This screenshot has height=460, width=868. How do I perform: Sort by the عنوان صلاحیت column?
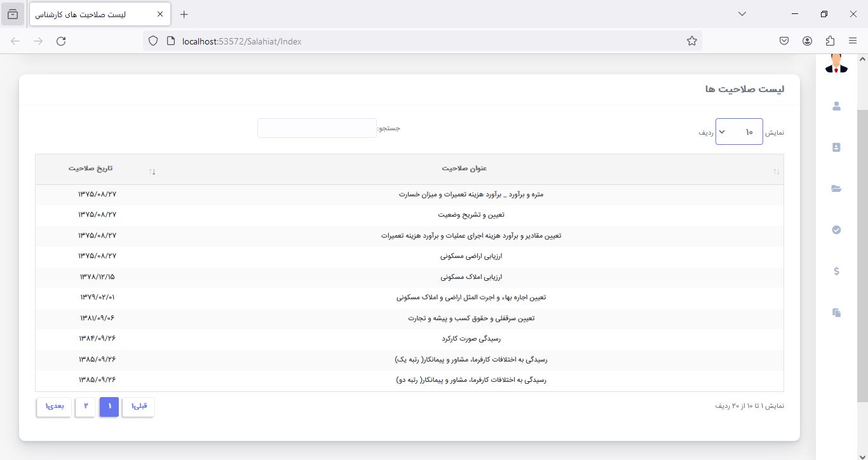click(465, 169)
